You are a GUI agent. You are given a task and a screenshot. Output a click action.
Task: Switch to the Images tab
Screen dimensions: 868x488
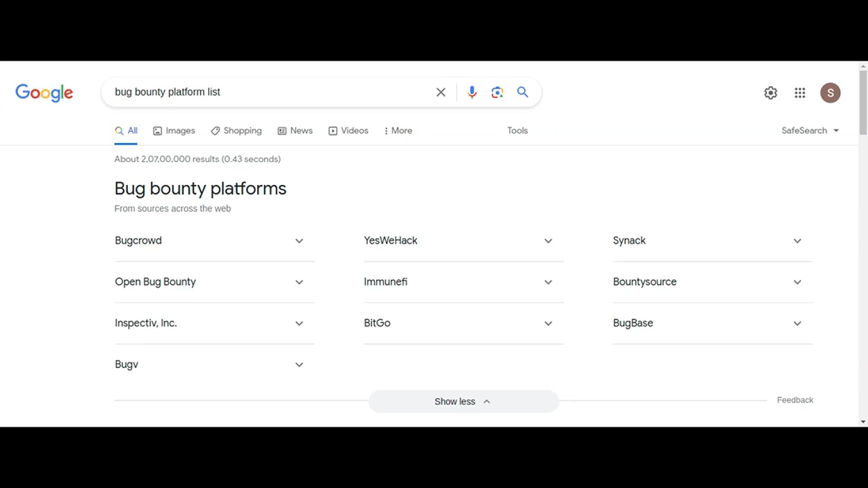pos(174,131)
